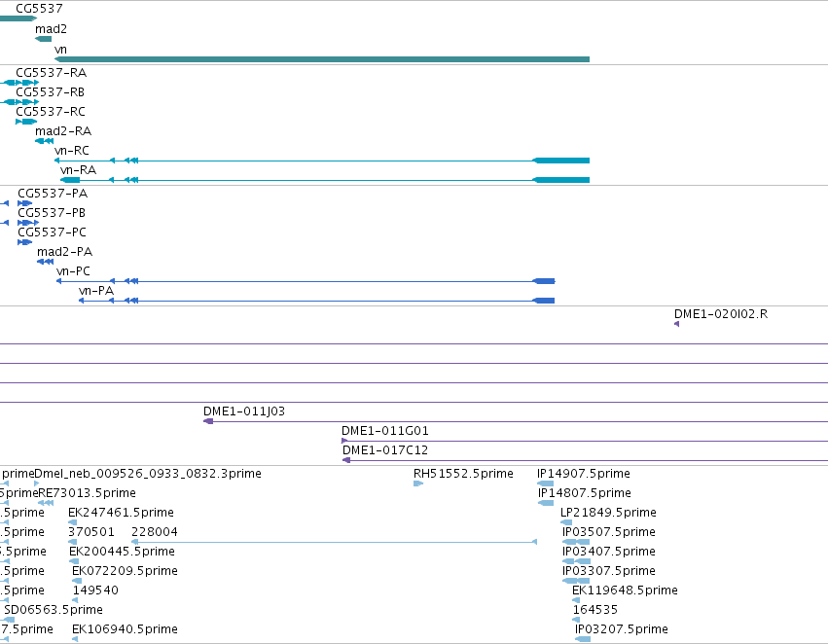The image size is (828, 644).
Task: Click the SD06563.5prime EST label
Action: (54, 610)
